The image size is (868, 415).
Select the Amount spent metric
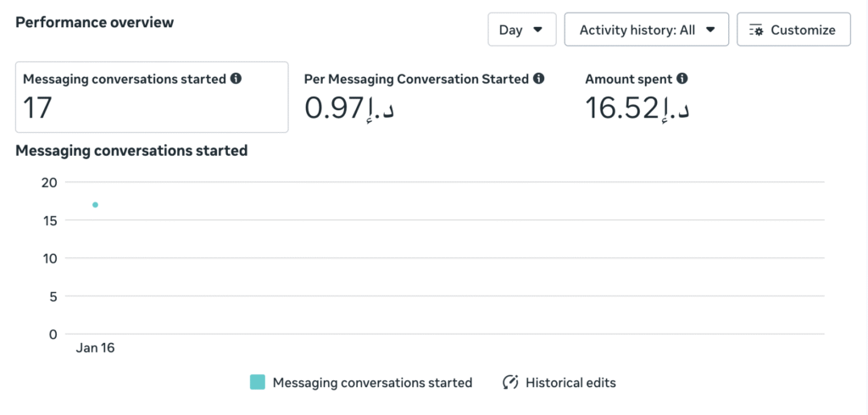coord(636,97)
